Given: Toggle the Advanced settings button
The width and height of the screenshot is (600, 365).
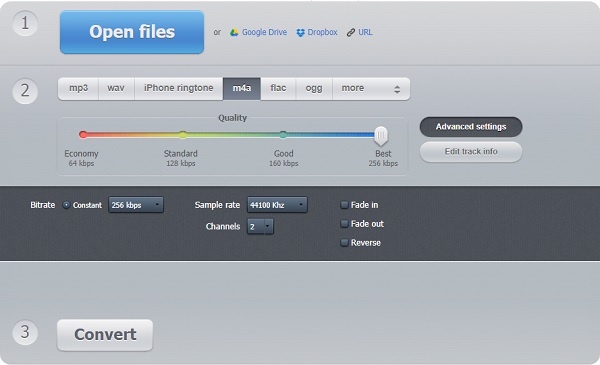Looking at the screenshot, I should pos(471,127).
